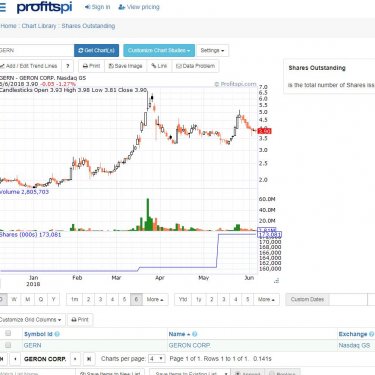Click the Sign in link
The image size is (375, 375).
(97, 7)
